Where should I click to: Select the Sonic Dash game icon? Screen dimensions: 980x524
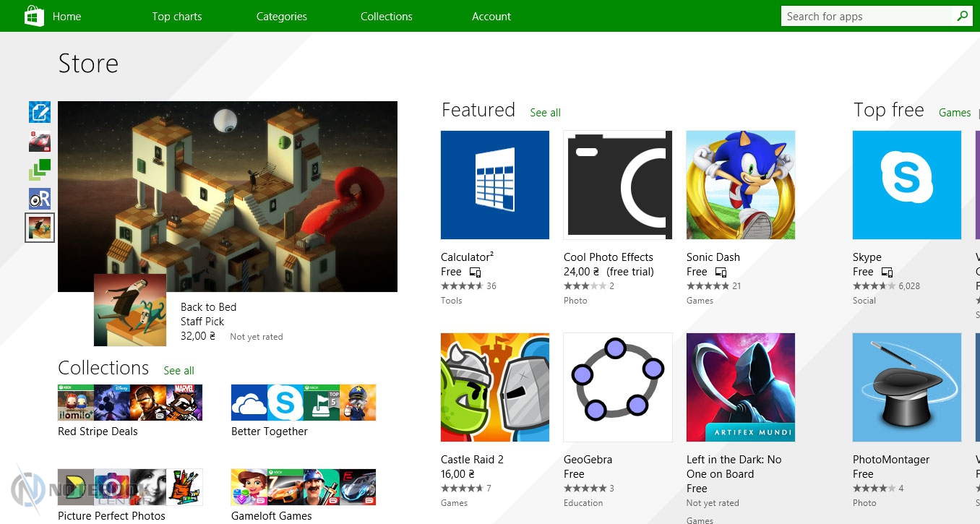(741, 185)
